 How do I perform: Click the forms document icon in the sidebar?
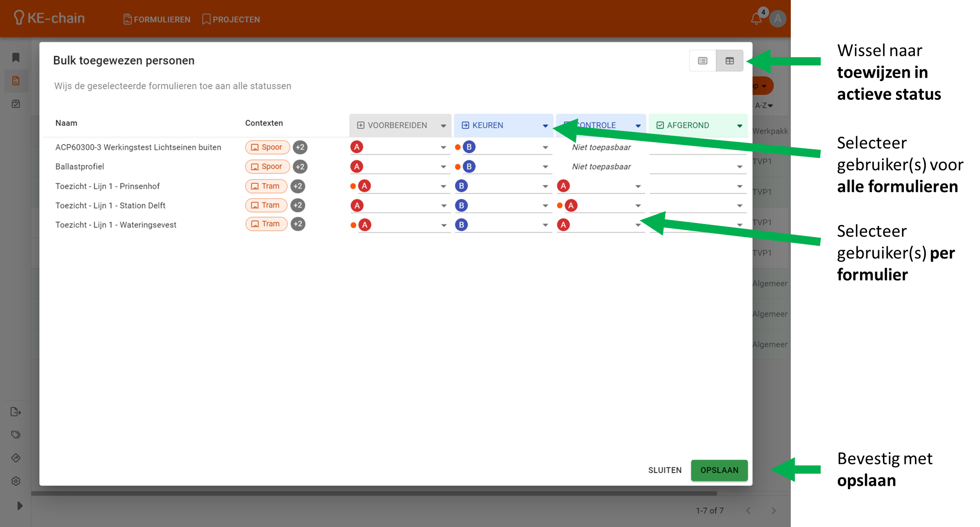(x=16, y=80)
